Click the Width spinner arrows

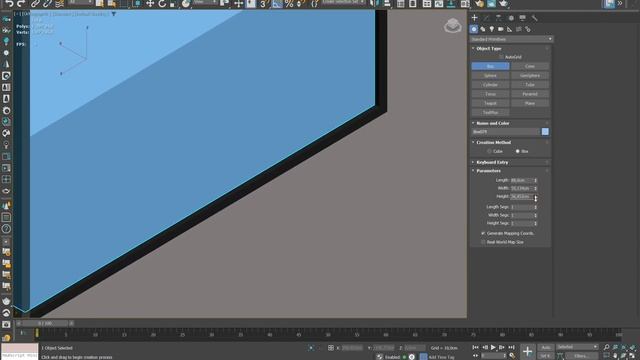tap(536, 188)
